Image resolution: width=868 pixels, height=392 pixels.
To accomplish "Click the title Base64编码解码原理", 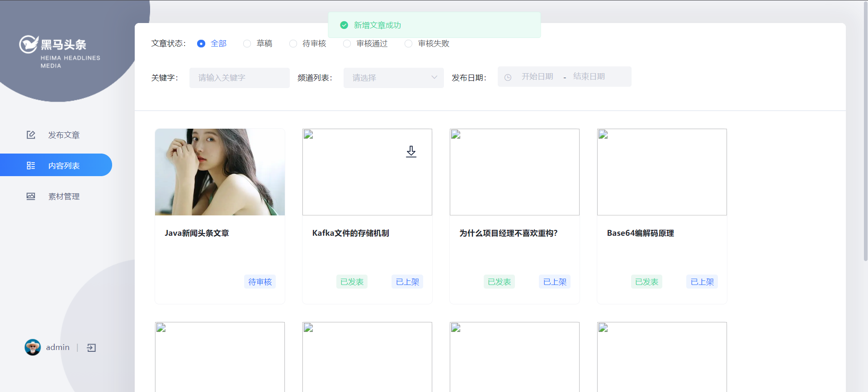I will coord(640,233).
